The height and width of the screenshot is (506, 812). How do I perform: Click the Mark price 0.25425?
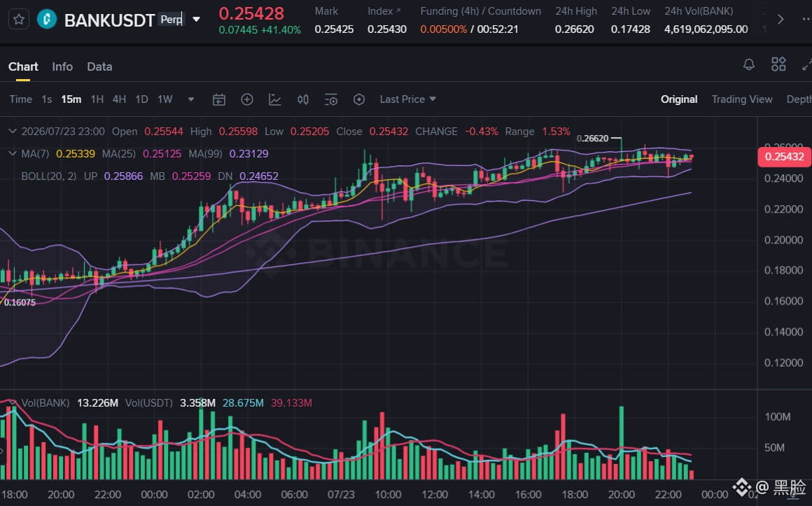click(x=334, y=29)
